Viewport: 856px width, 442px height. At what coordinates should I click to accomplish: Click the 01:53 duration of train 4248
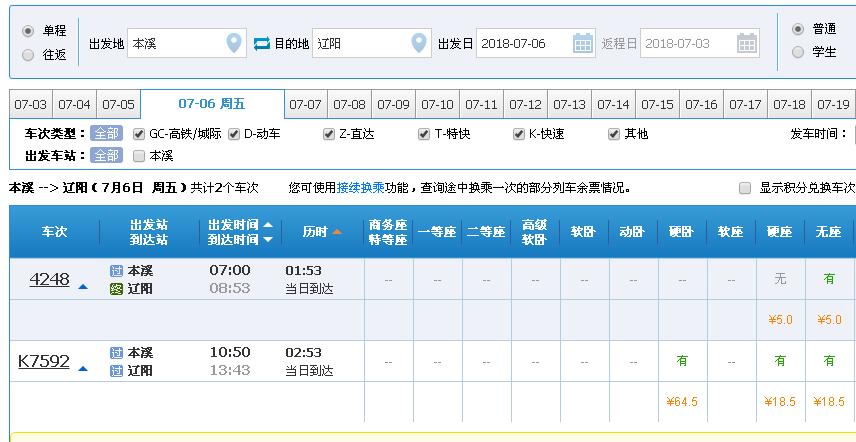coord(303,271)
